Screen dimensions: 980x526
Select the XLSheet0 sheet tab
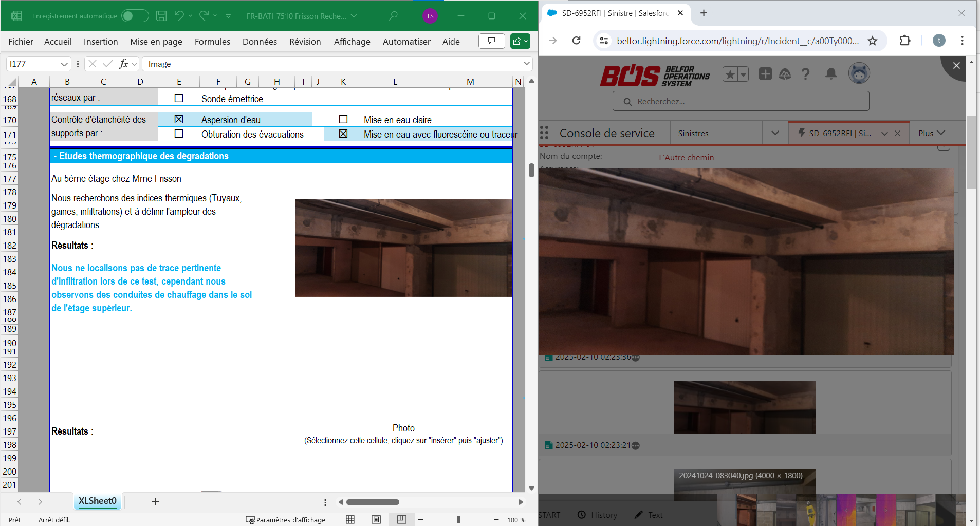98,501
